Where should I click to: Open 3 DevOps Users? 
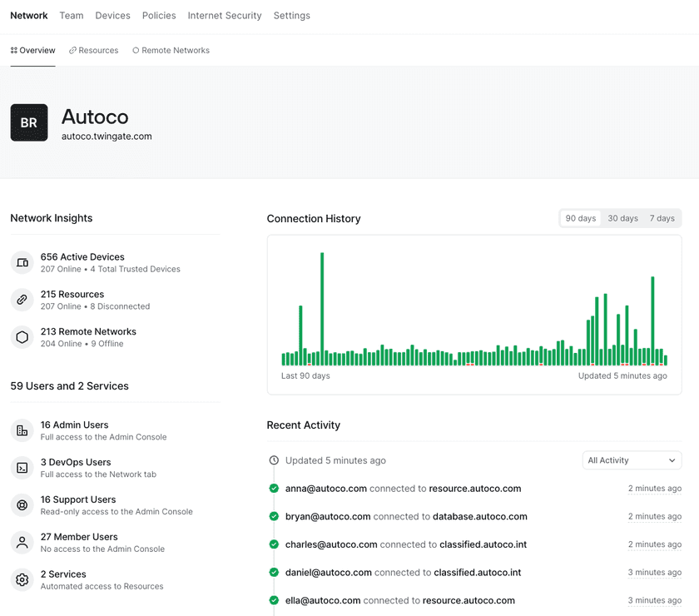click(76, 462)
